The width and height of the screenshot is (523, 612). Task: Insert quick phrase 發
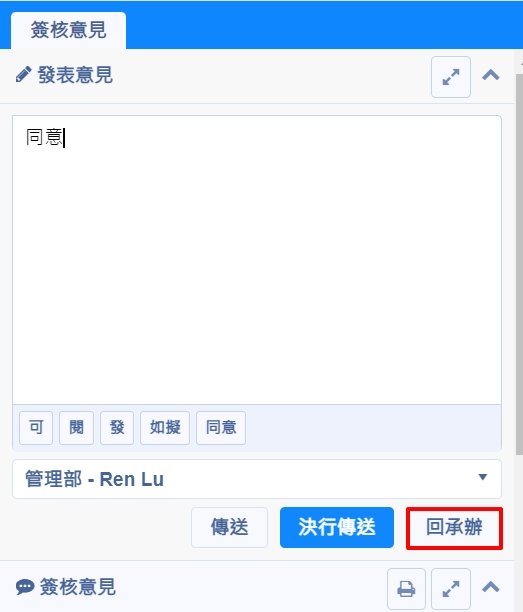[117, 428]
